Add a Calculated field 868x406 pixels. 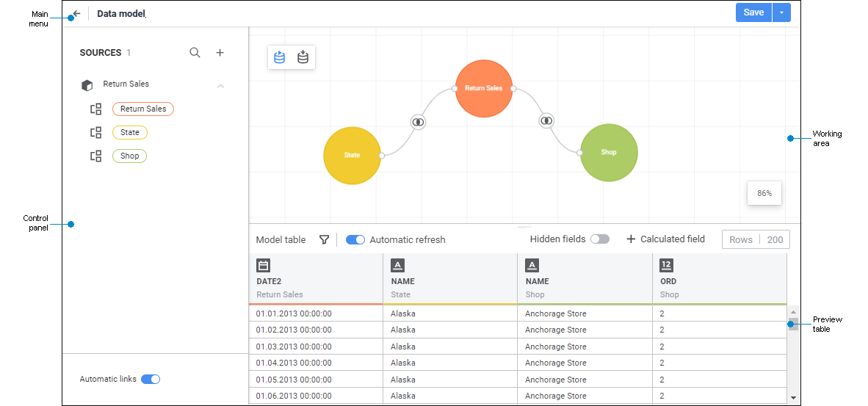665,239
